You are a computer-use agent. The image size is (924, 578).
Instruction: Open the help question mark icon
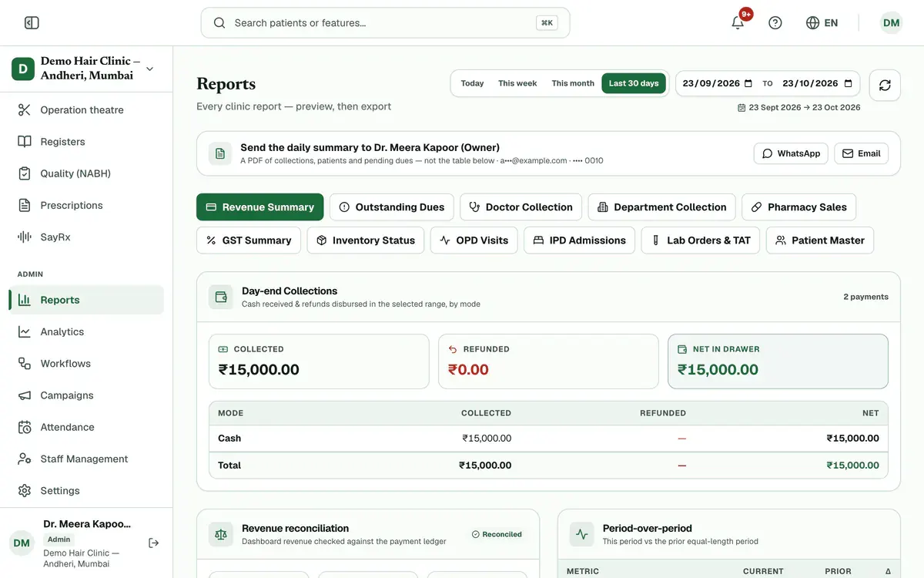click(x=775, y=23)
